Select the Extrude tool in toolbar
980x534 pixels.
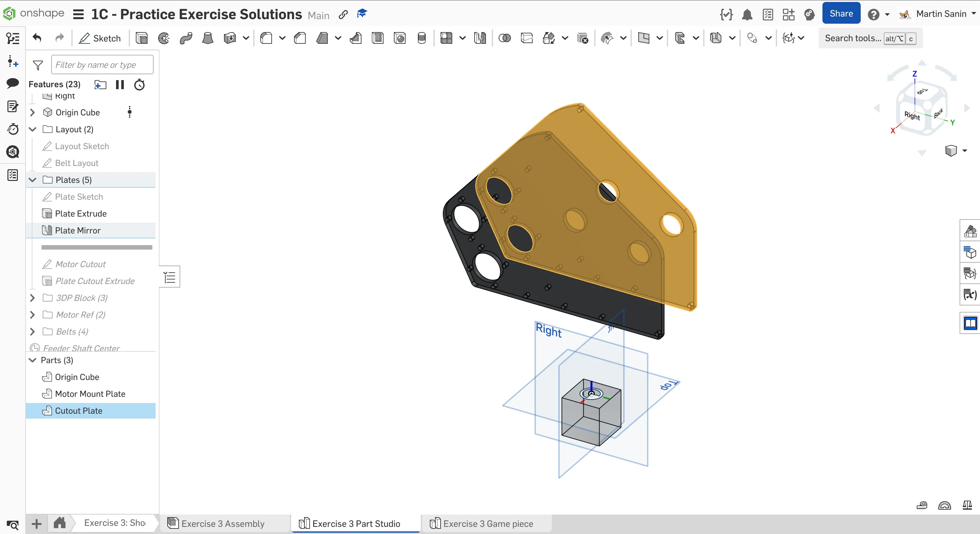click(142, 38)
